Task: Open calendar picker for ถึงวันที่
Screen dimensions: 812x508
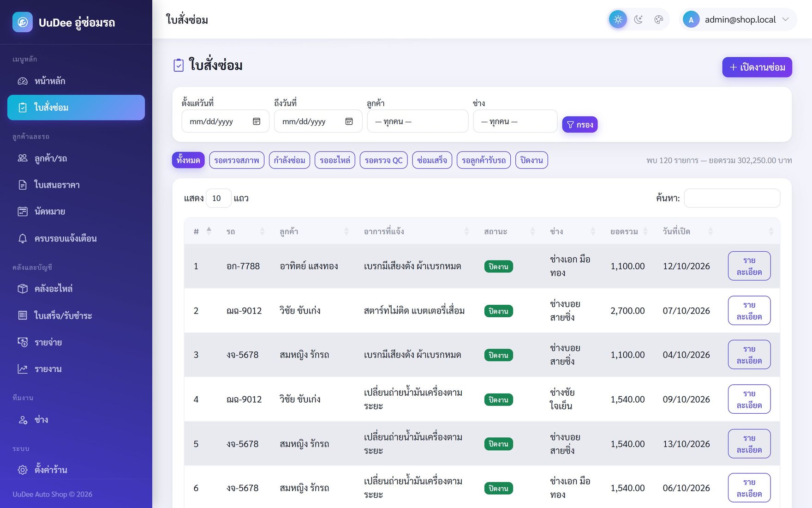Action: (x=349, y=121)
